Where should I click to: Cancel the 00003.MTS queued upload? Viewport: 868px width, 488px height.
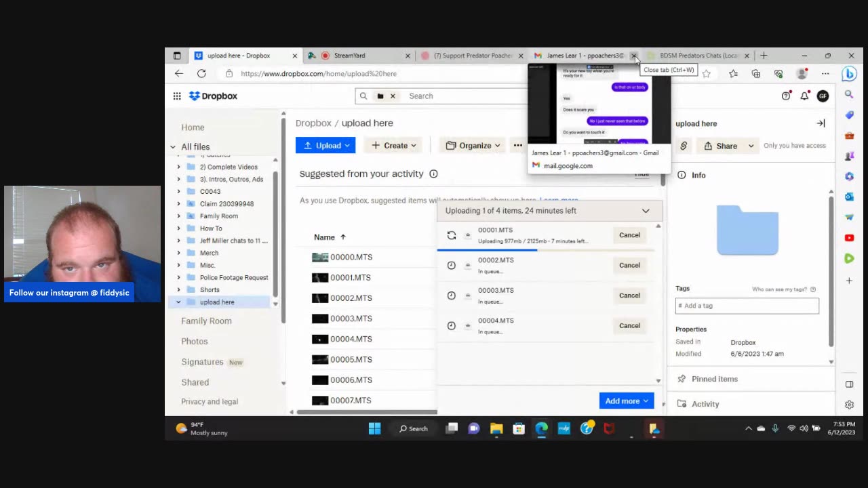[629, 296]
